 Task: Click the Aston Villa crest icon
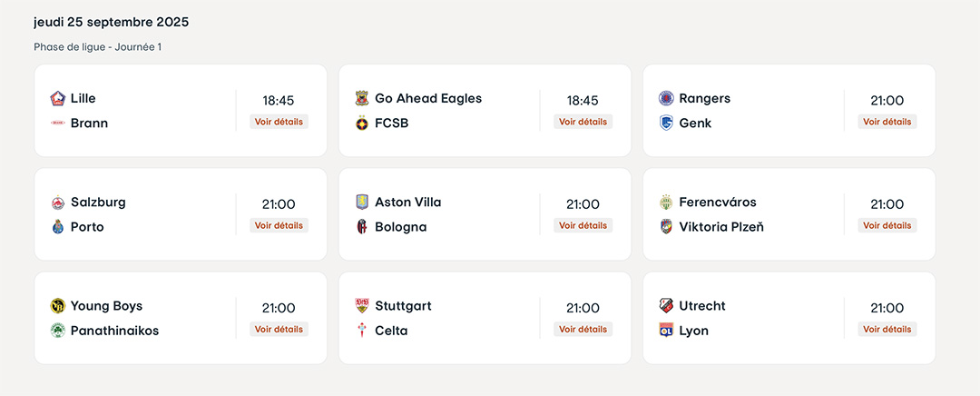[362, 202]
